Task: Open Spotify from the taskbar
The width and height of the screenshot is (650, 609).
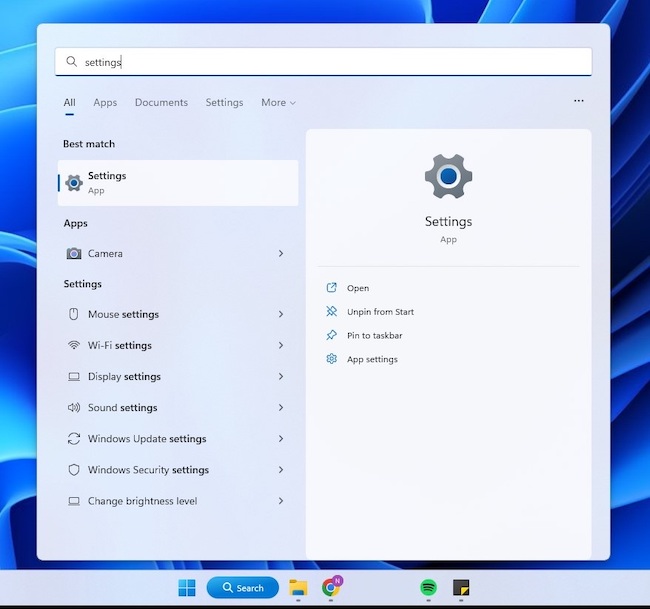Action: (x=428, y=587)
